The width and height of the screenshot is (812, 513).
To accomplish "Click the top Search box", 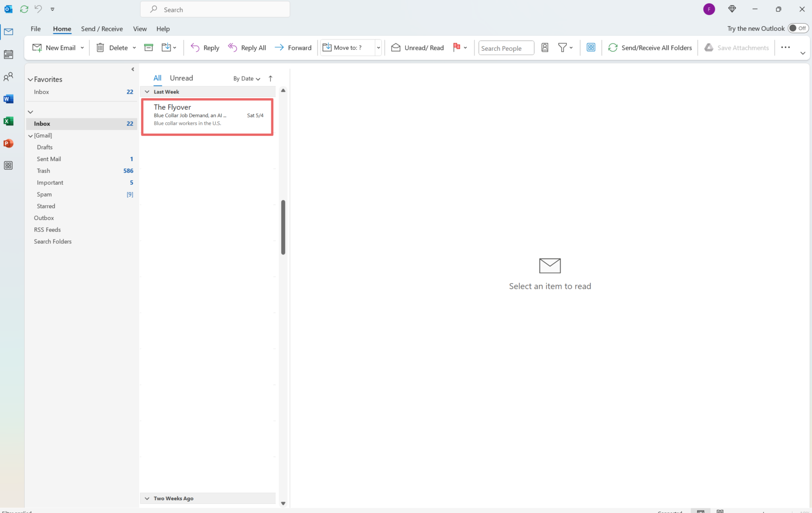I will [x=215, y=9].
